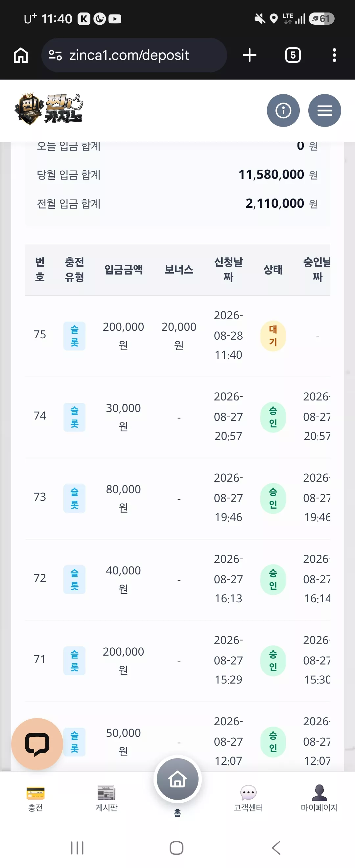Screen dimensions: 355x868
Task: Tap the site settings icon in address bar
Action: coord(55,55)
